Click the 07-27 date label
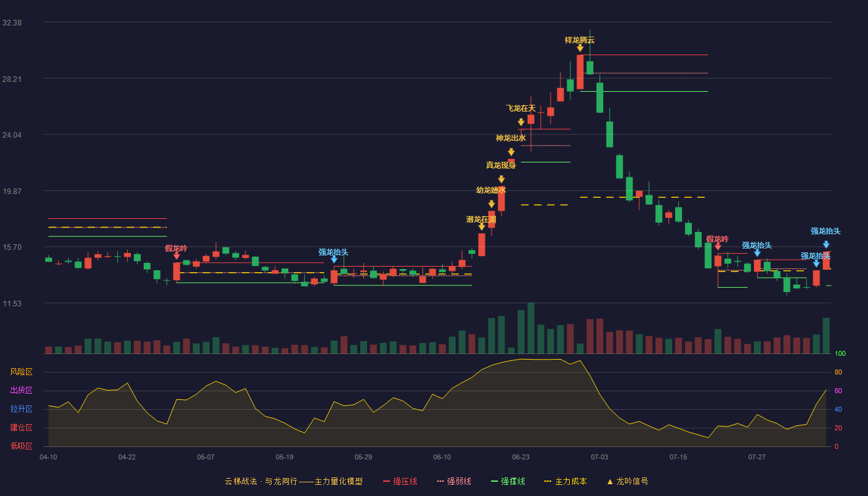 [757, 457]
